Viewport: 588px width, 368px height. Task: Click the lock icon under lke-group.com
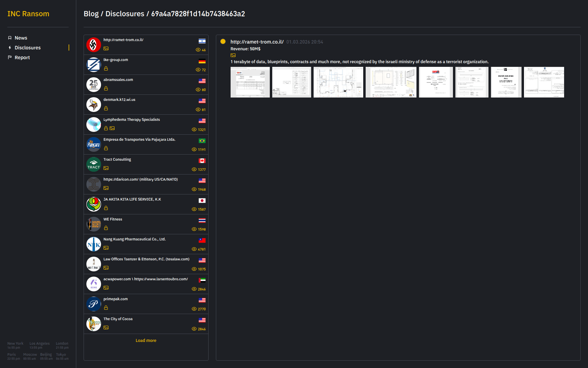pos(106,68)
